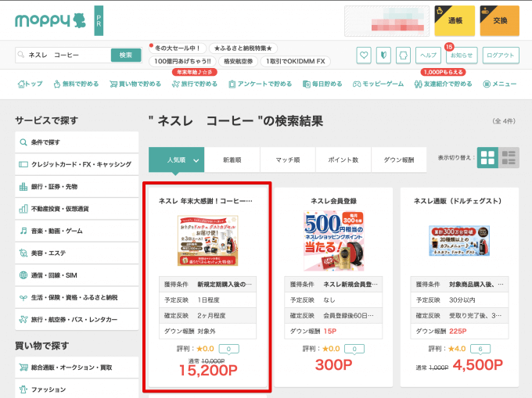Click the 15,200P point value
The height and width of the screenshot is (398, 532).
click(x=208, y=370)
